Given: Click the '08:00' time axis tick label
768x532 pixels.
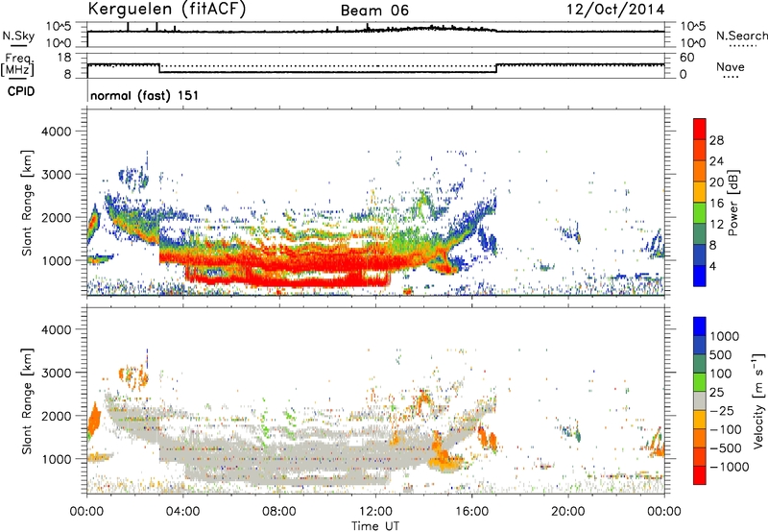Looking at the screenshot, I should click(279, 512).
